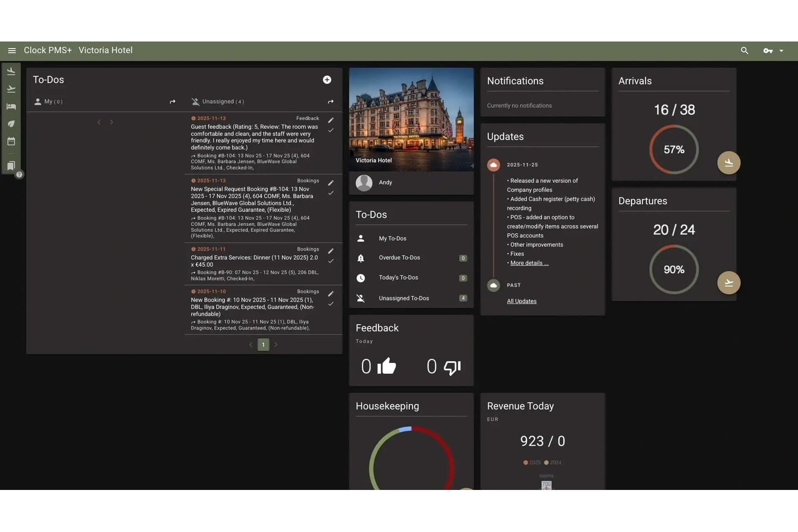The width and height of the screenshot is (798, 532).
Task: Open the Unassigned to-dos share arrow
Action: [x=331, y=102]
